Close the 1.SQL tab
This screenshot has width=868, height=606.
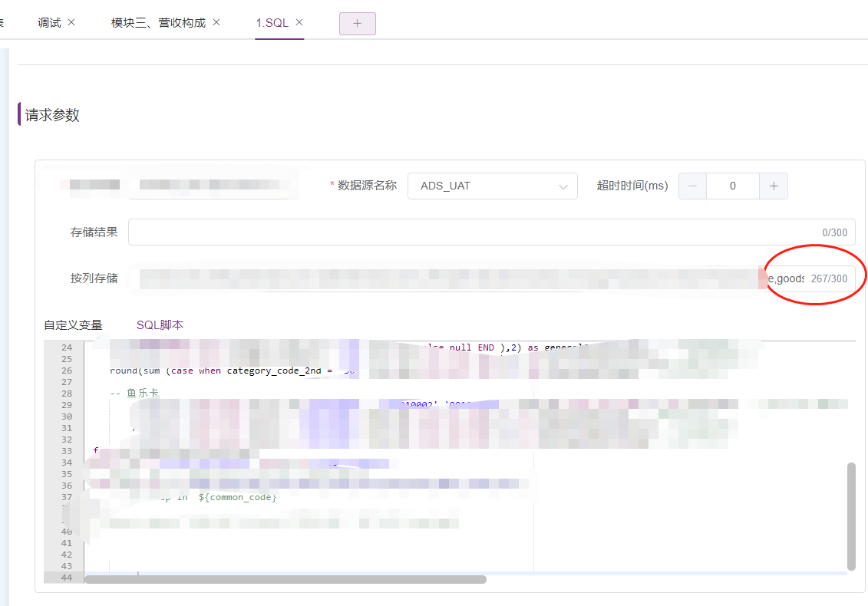point(299,22)
